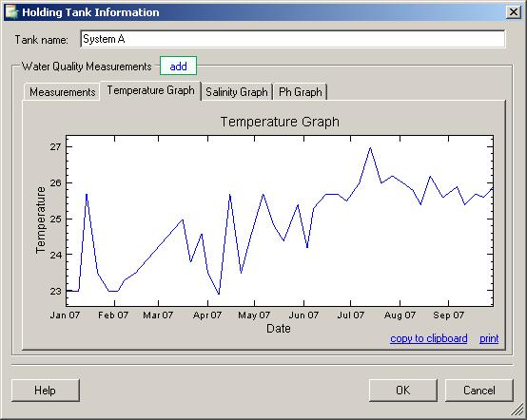Close the Holding Tank Information dialog

pyautogui.click(x=514, y=12)
